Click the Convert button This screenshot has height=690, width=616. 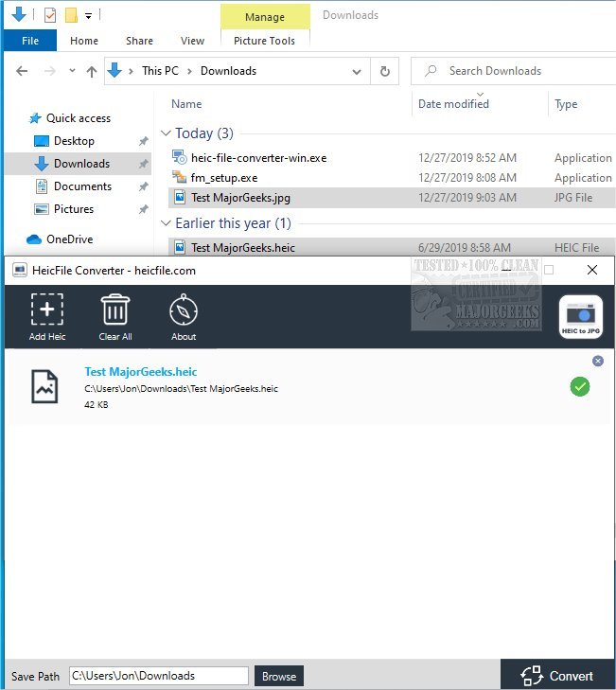click(558, 675)
